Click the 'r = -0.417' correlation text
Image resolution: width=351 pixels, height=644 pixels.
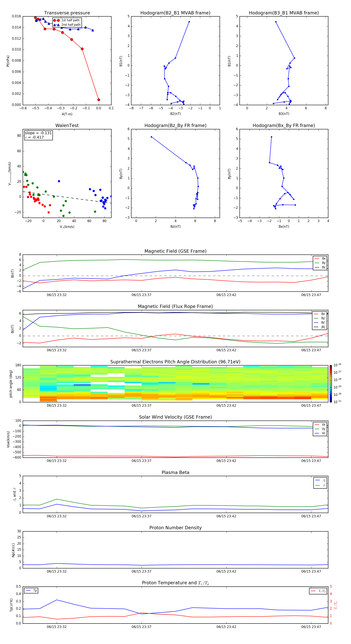tap(35, 137)
